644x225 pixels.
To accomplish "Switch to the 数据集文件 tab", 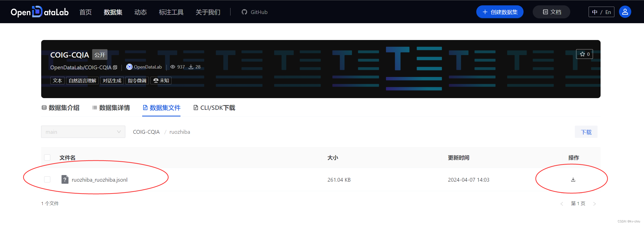I will click(x=161, y=108).
